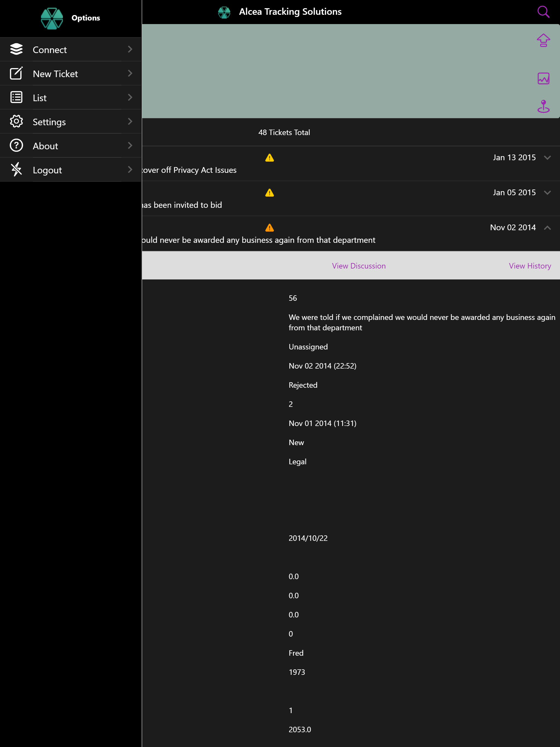Click the Rejected status value
This screenshot has width=560, height=747.
coord(303,385)
